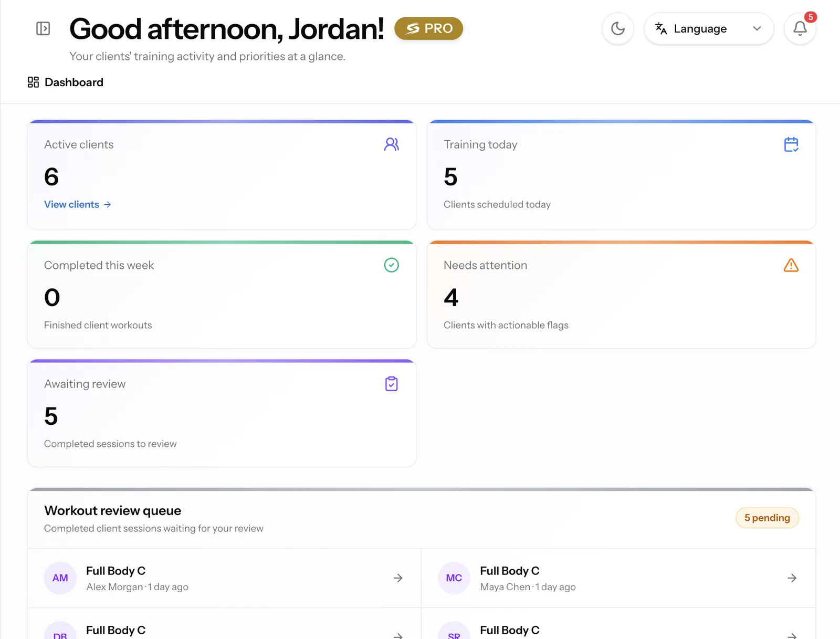Click the arrow on Alex Morgan's row
Screen dimensions: 840x639
[x=398, y=578]
